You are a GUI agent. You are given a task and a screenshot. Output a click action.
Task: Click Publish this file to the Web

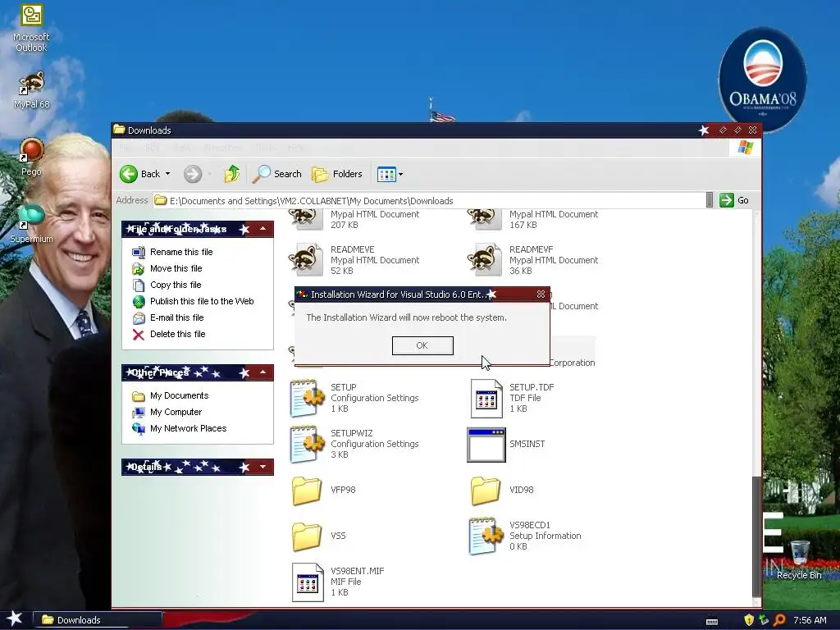point(202,301)
